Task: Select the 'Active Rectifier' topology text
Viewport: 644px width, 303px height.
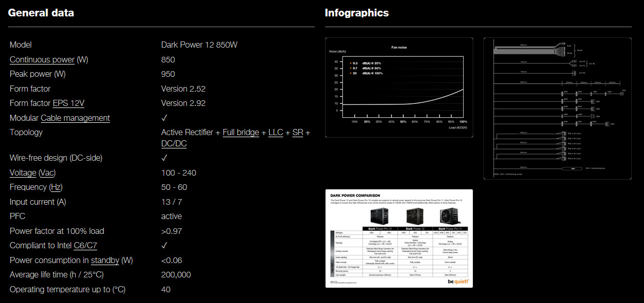Action: tap(187, 132)
